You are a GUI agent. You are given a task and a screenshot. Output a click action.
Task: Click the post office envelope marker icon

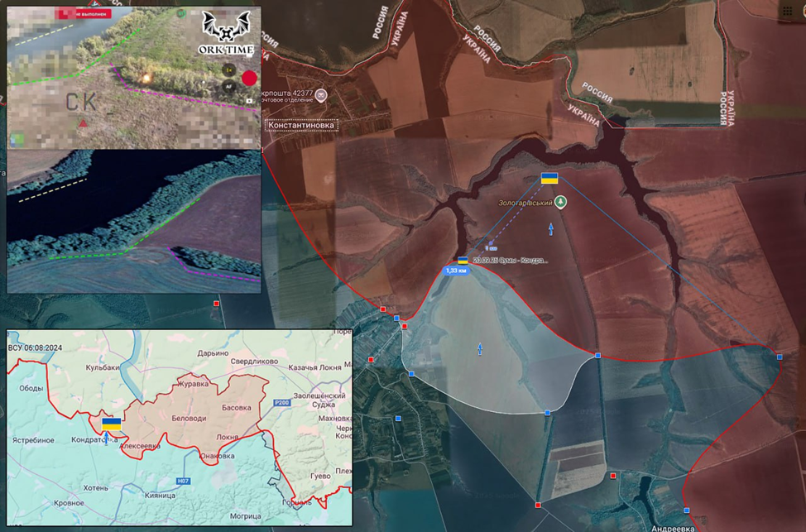[x=320, y=95]
